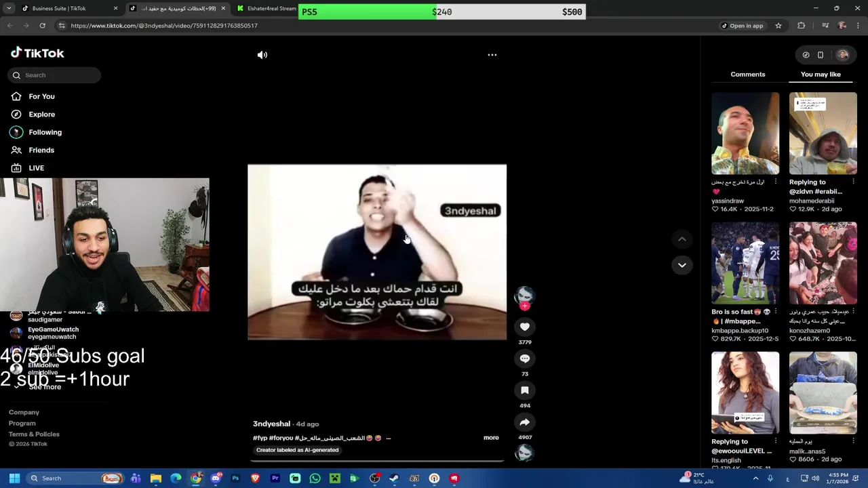Switch to the You may like tab

pos(821,75)
